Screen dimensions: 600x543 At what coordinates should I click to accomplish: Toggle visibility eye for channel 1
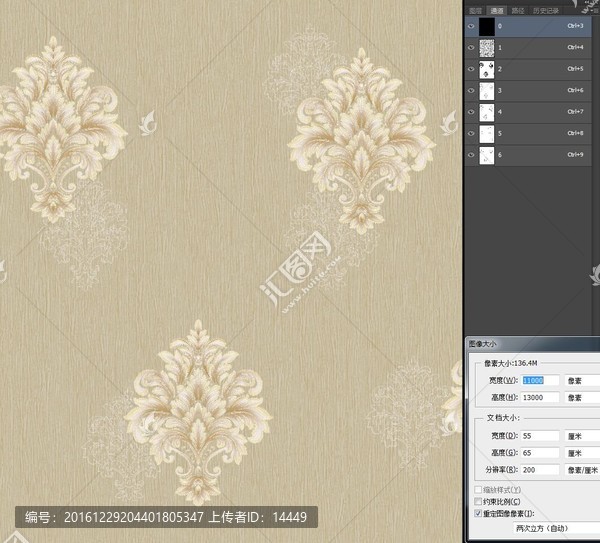471,48
